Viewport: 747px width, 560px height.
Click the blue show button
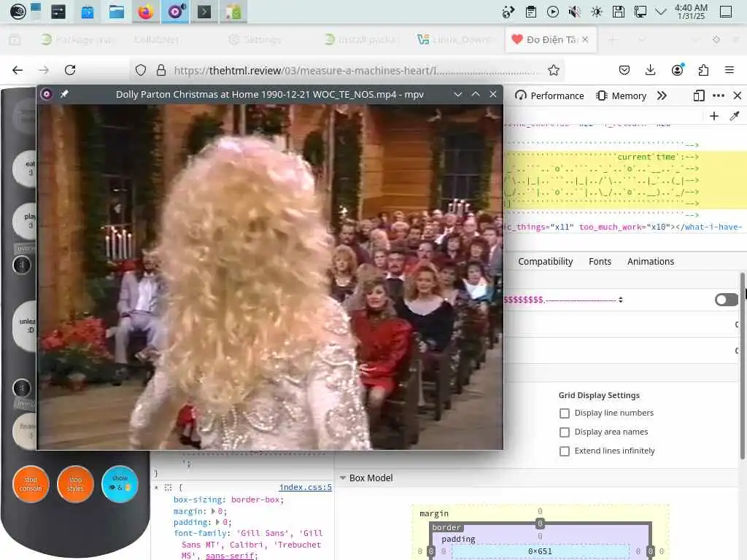pyautogui.click(x=120, y=484)
